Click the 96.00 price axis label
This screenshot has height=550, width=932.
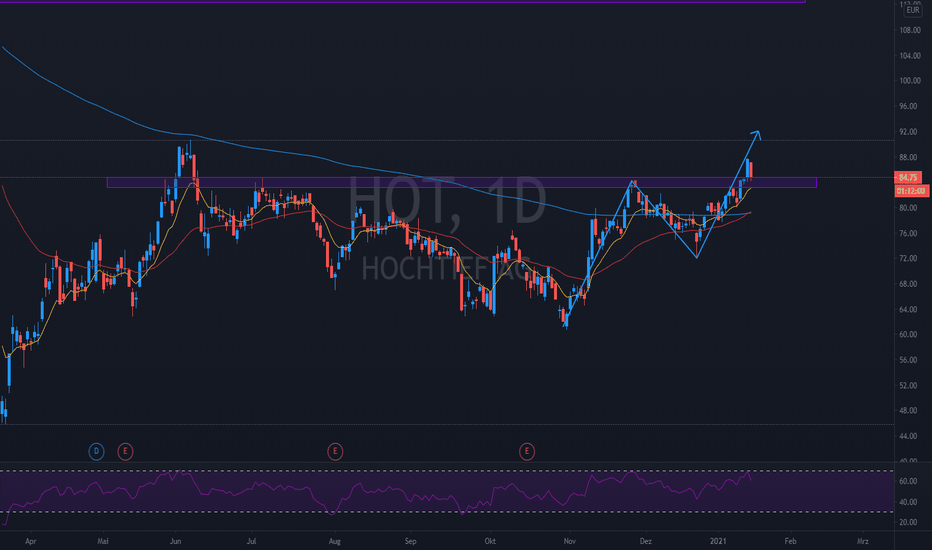point(908,106)
